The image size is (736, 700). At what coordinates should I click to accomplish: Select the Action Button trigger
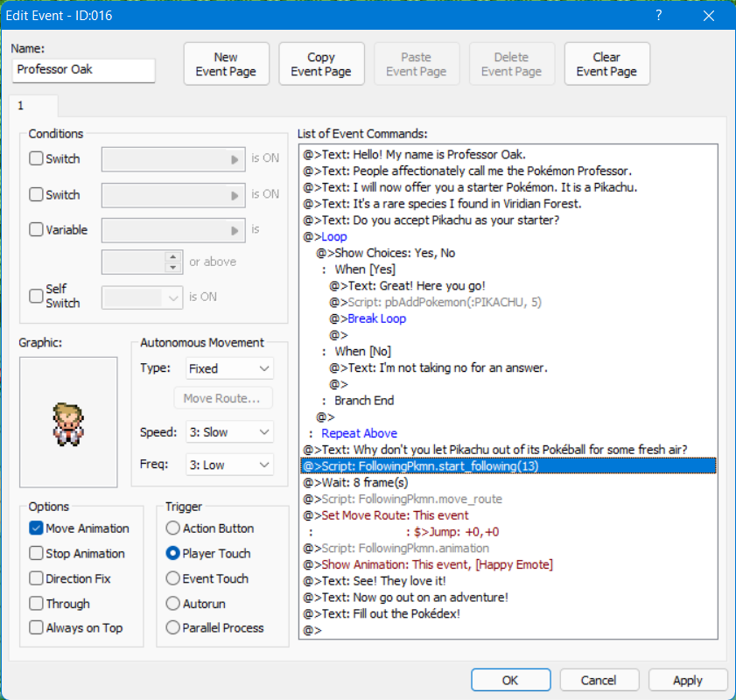[x=173, y=528]
